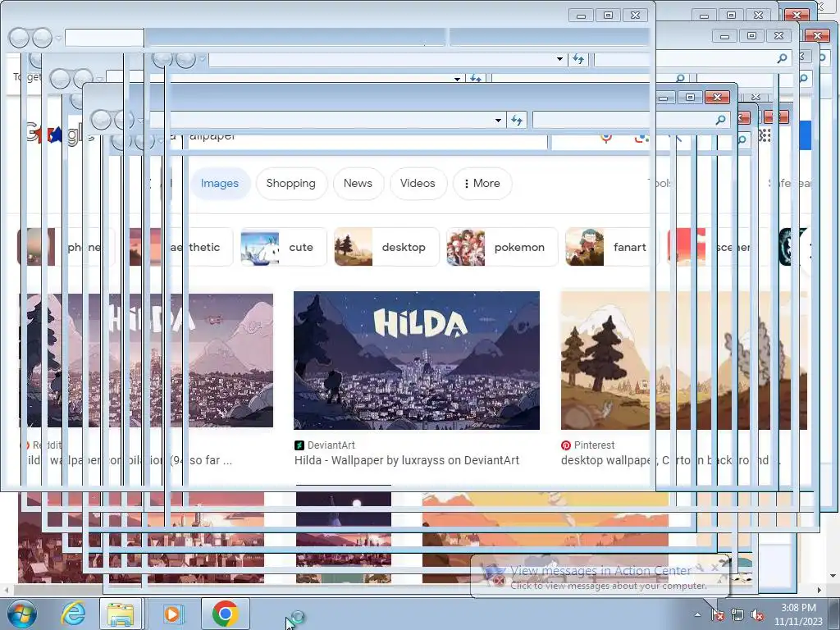840x630 pixels.
Task: Click the topmost search box magnifier icon
Action: 782,58
